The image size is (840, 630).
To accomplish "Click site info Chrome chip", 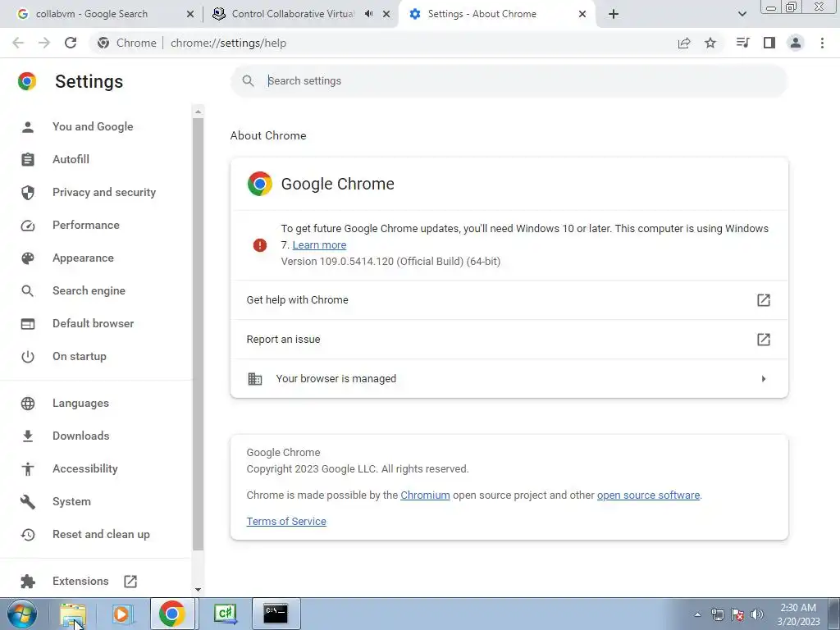I will [127, 43].
